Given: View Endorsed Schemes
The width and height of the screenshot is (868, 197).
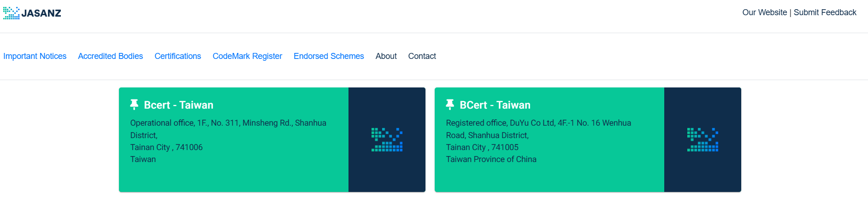Looking at the screenshot, I should (329, 56).
